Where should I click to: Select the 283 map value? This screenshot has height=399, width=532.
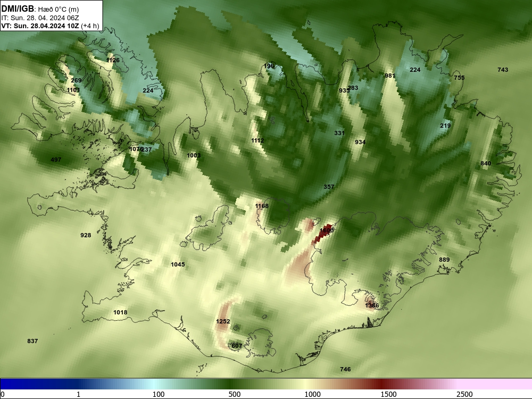(x=353, y=88)
